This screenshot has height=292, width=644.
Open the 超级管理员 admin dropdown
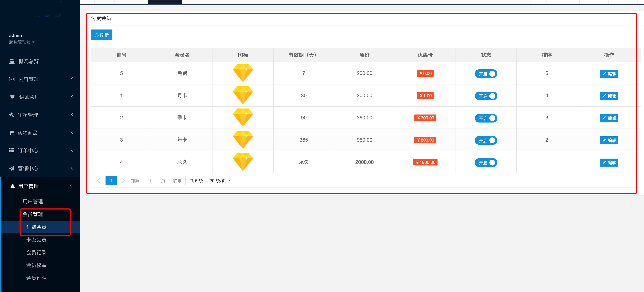[x=22, y=42]
